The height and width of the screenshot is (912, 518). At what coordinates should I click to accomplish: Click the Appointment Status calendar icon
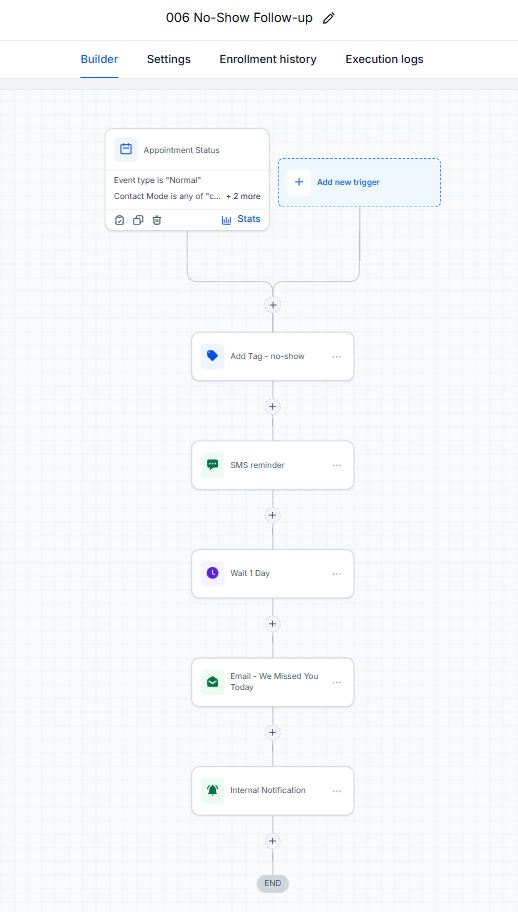click(x=126, y=149)
